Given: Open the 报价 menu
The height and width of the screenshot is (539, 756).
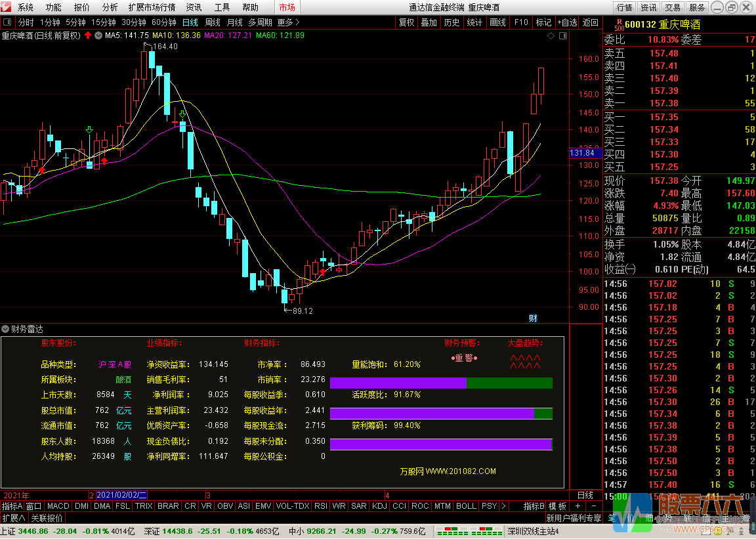Looking at the screenshot, I should coord(81,7).
